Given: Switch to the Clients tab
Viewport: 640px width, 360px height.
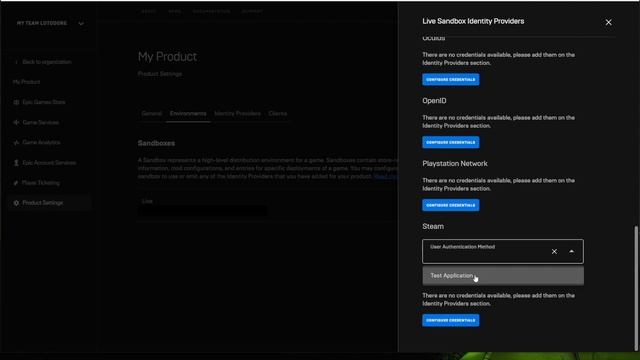Looking at the screenshot, I should pyautogui.click(x=278, y=113).
